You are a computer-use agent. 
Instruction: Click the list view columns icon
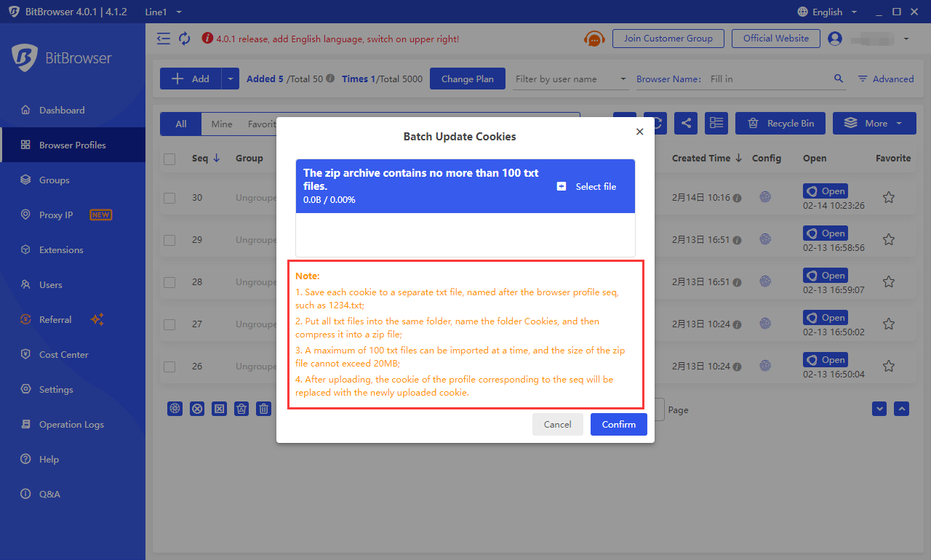click(x=716, y=124)
